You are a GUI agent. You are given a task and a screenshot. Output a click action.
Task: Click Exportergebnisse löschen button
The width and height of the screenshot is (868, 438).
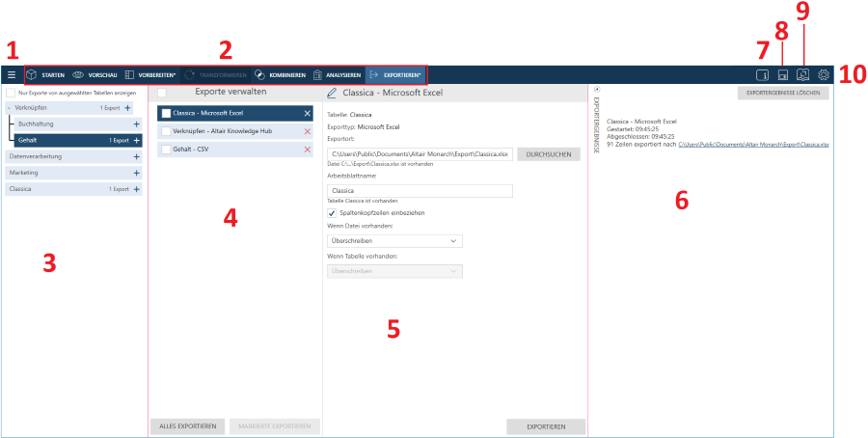click(x=783, y=93)
